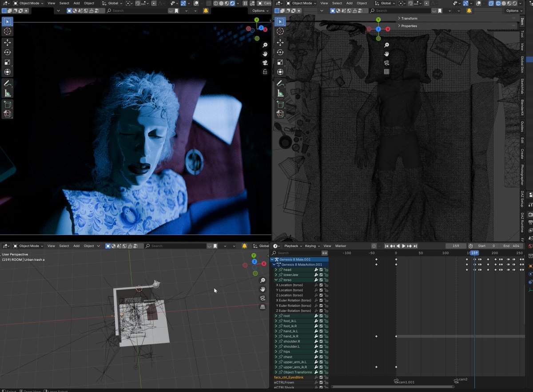Screen dimensions: 533x392
Task: Select the Cursor tool in rendered viewport
Action: pyautogui.click(x=8, y=32)
